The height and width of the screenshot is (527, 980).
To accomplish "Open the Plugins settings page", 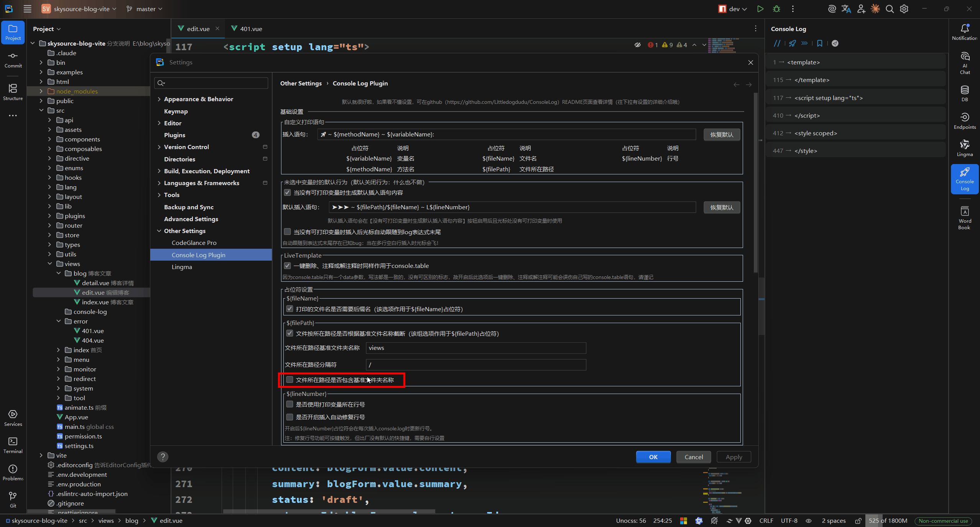I will click(x=174, y=135).
